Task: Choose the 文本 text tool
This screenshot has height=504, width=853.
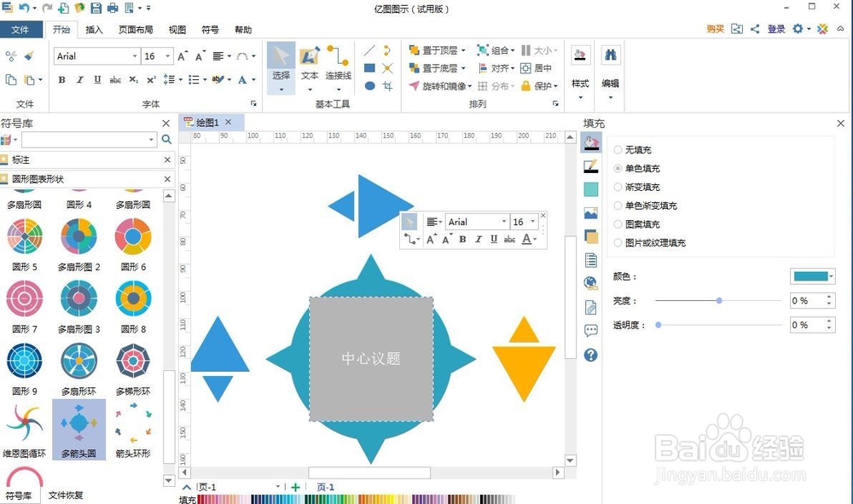Action: point(310,67)
